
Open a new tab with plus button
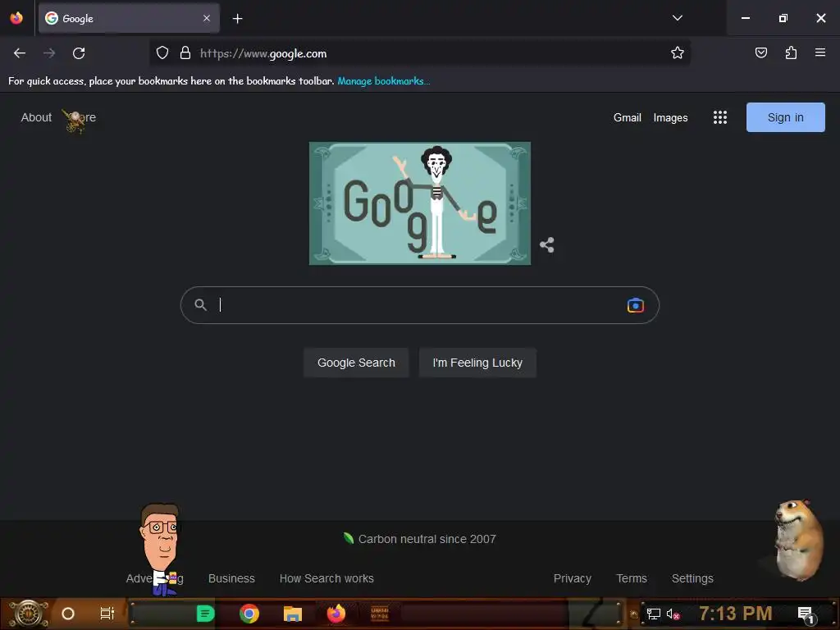pos(237,19)
